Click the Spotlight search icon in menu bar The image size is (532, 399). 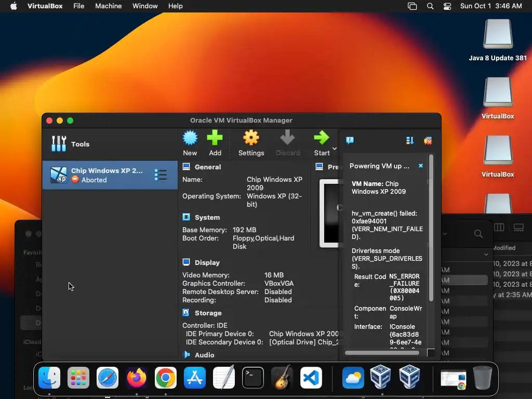[430, 6]
